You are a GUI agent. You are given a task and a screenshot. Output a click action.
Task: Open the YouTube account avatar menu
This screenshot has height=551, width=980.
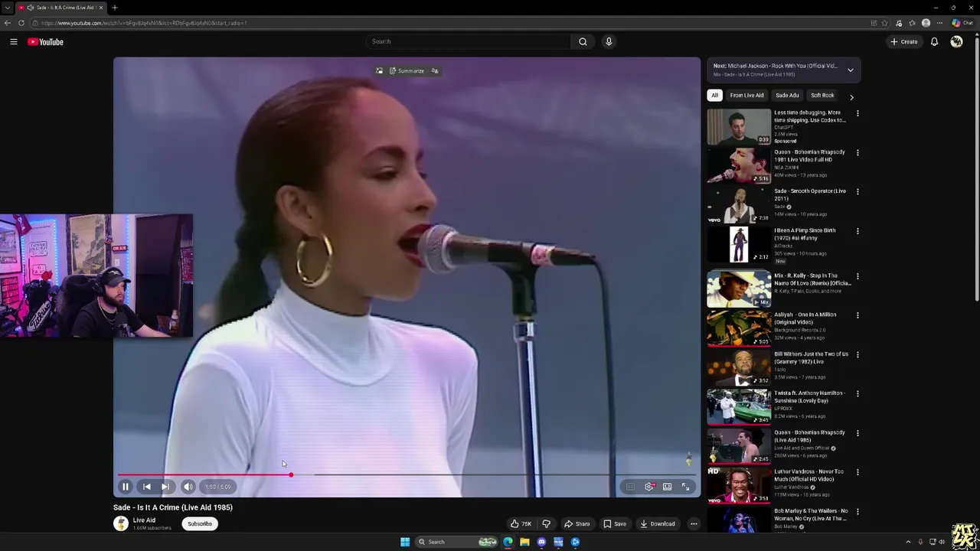tap(956, 42)
